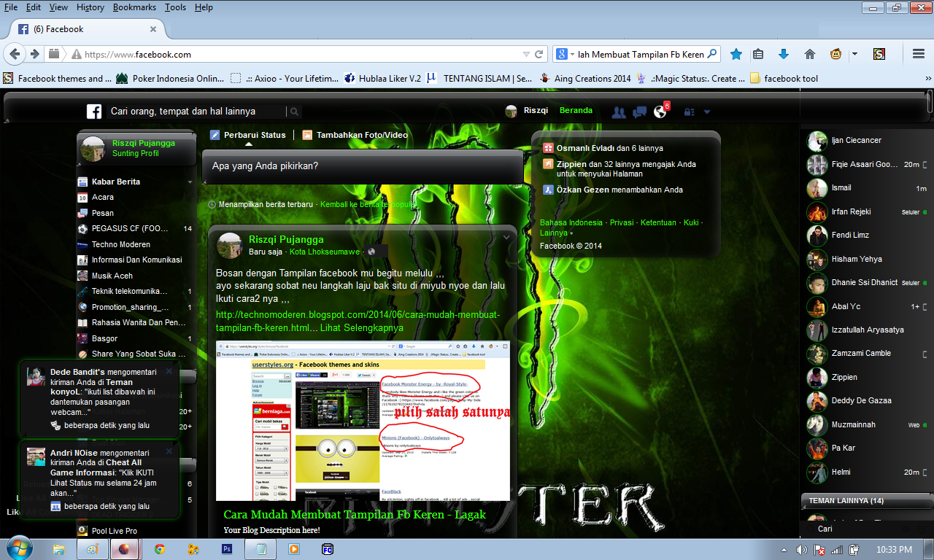Click the Facebook search magnifier button
Screen dimensions: 934x560
[293, 112]
